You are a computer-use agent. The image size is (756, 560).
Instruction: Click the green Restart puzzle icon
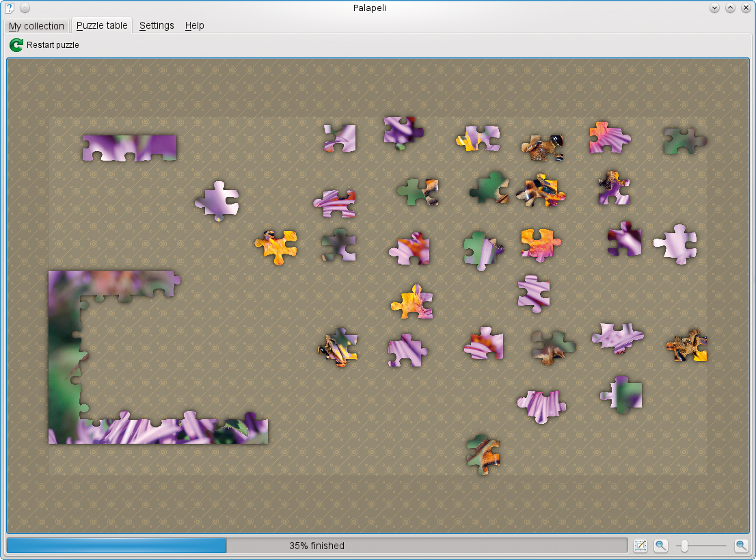click(16, 45)
